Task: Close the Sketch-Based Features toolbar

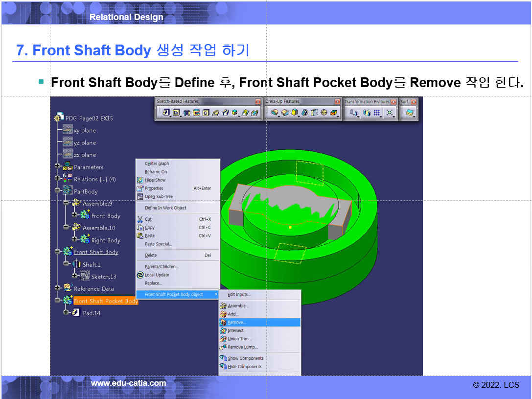Action: (258, 101)
